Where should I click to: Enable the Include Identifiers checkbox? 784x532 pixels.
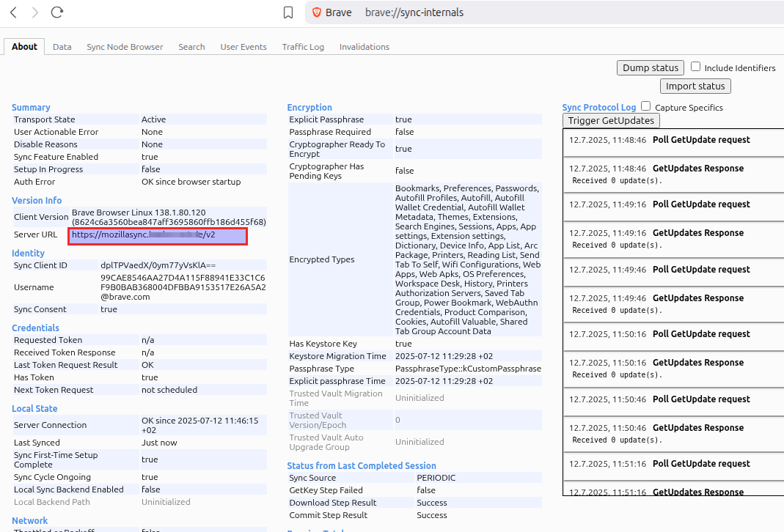coord(696,67)
